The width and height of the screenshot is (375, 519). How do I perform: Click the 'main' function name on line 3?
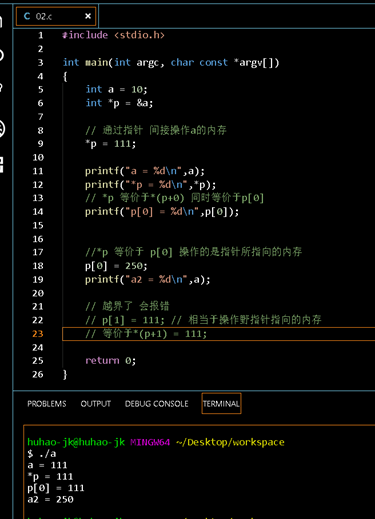96,62
